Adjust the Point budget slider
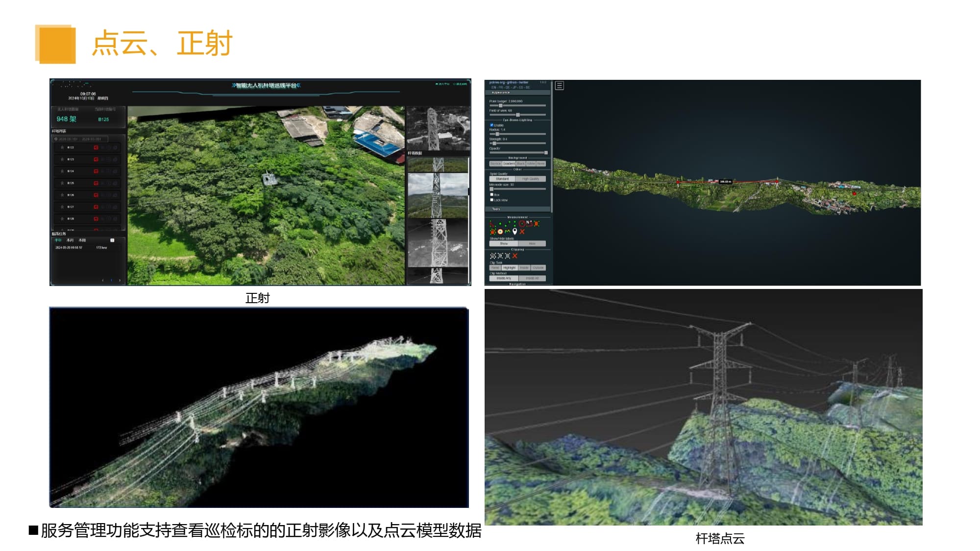980x551 pixels. 500,105
